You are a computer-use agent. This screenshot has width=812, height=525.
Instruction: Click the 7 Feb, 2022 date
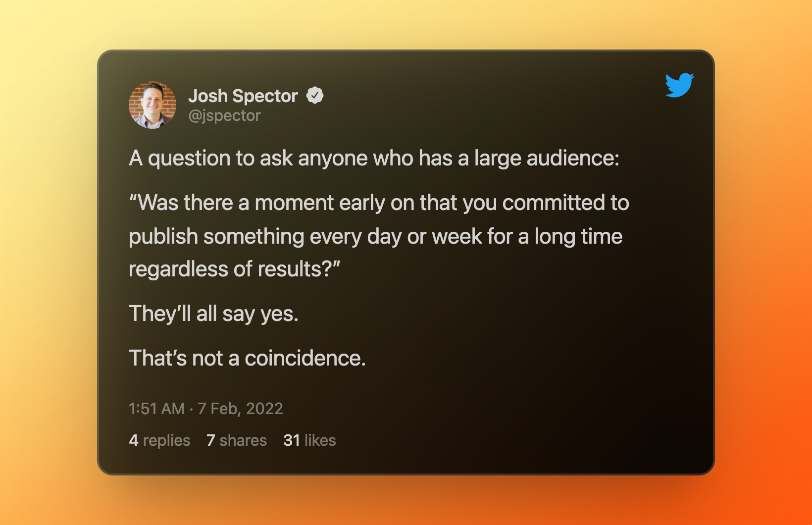point(240,409)
